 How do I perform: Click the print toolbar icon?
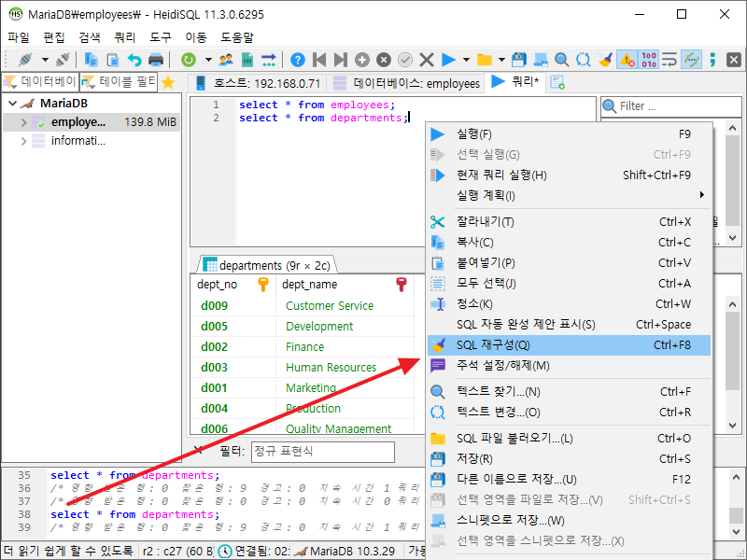click(x=156, y=60)
